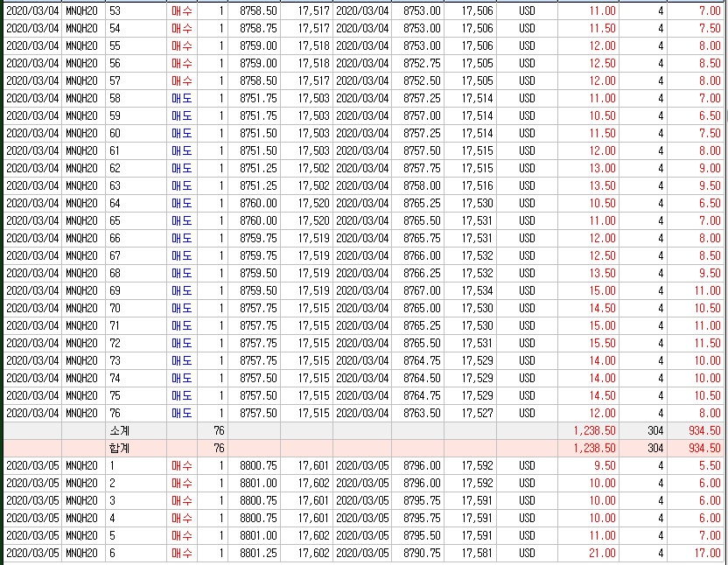Select exit price 8766.00 in row 67
The image size is (728, 565).
[422, 255]
